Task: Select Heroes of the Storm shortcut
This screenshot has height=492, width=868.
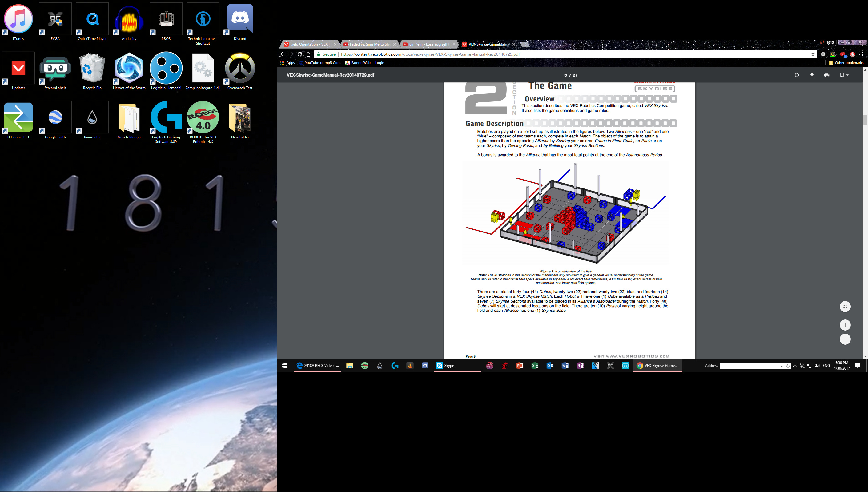Action: (129, 71)
